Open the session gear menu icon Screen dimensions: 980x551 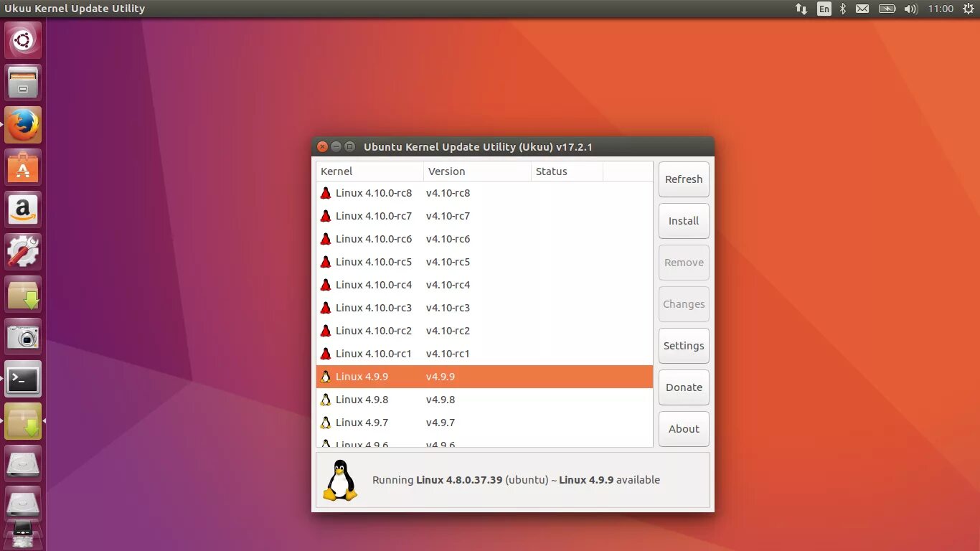[969, 9]
